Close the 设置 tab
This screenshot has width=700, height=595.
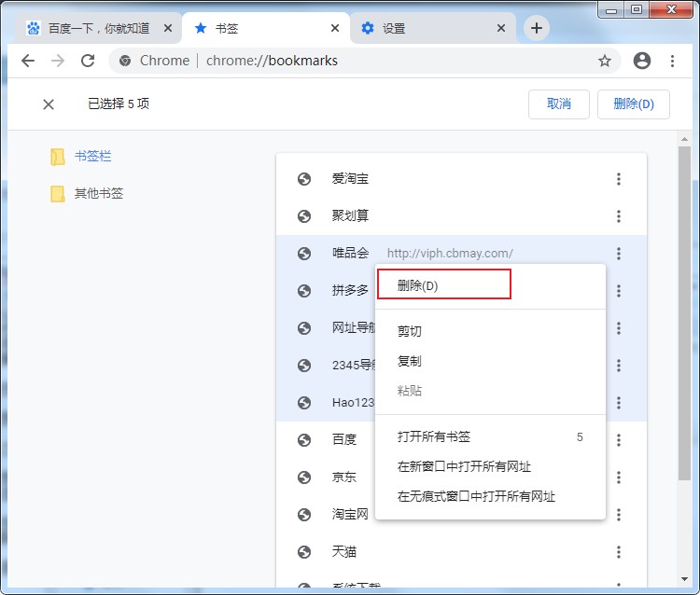point(501,29)
